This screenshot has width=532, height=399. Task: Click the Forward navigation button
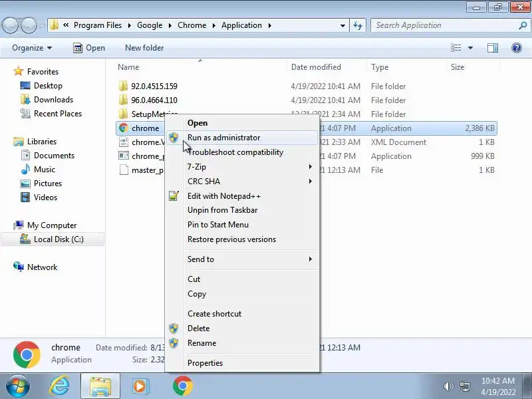29,25
